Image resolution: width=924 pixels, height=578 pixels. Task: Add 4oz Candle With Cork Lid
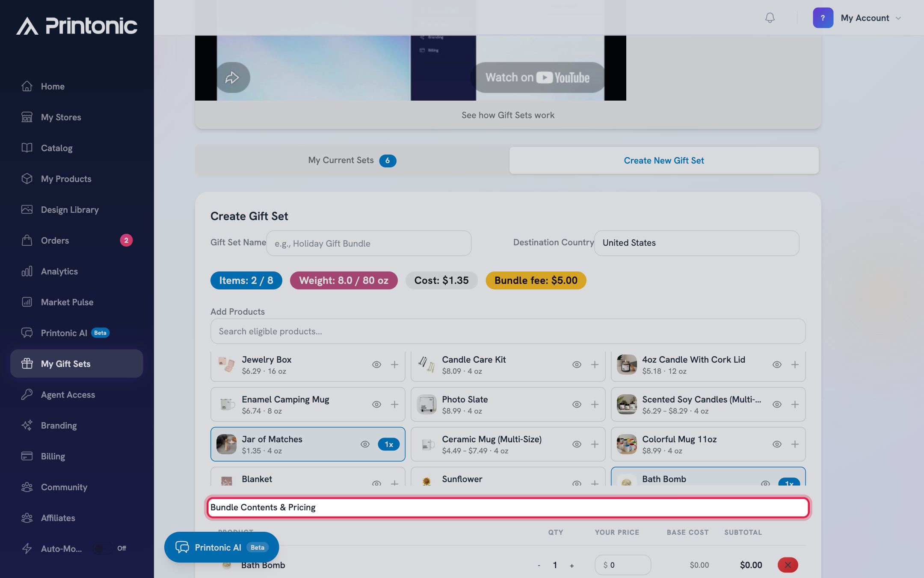795,365
